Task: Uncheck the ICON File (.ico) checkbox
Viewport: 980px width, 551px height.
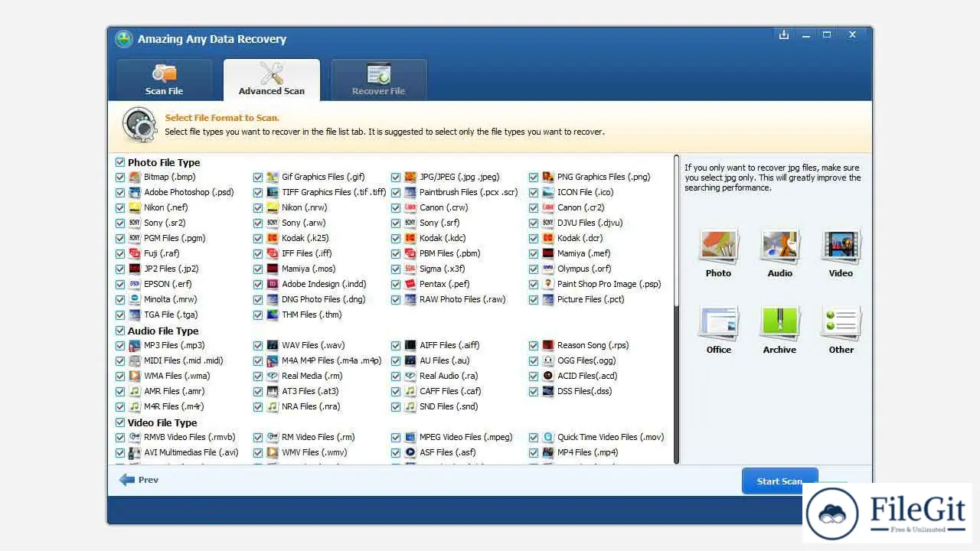Action: click(534, 192)
